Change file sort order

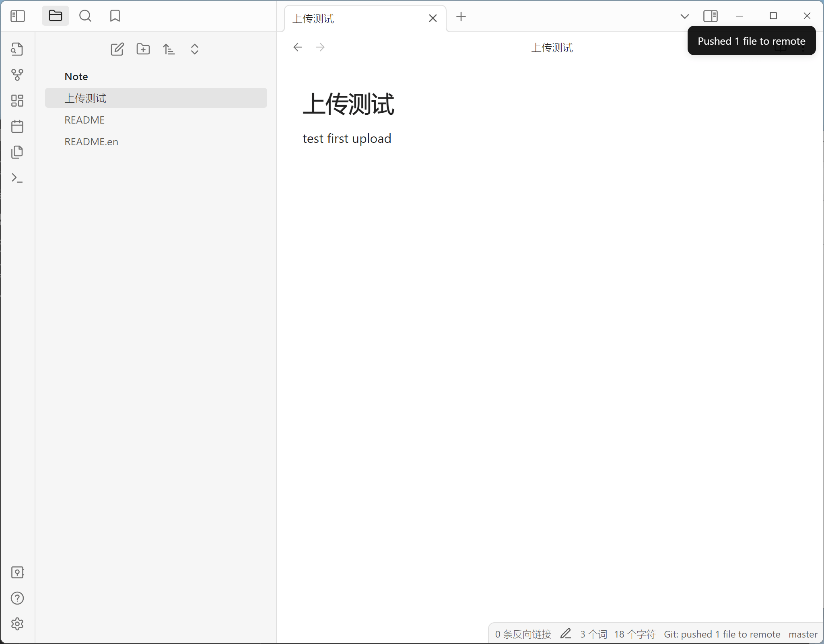coord(169,49)
